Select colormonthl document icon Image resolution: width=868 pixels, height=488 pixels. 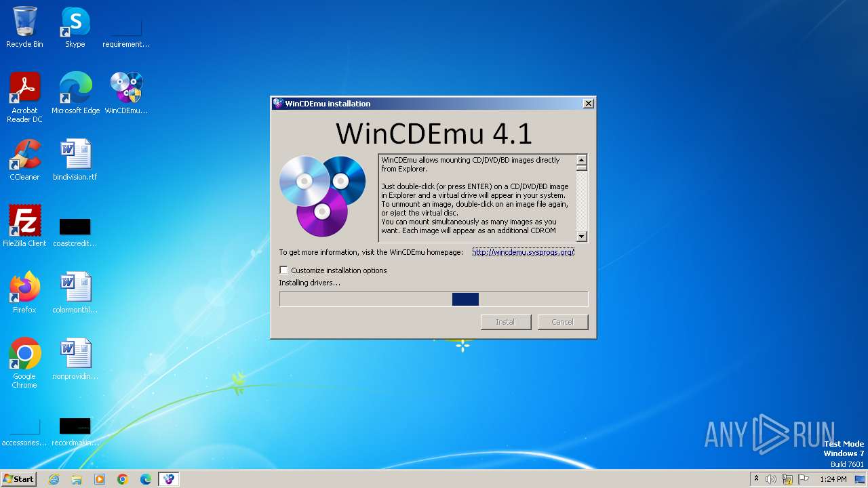point(75,293)
